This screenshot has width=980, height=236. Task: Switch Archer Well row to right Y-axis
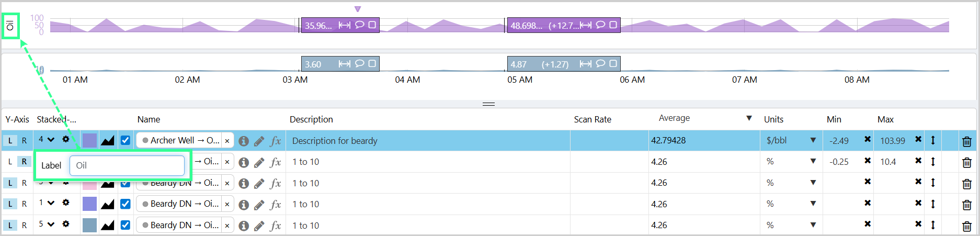click(x=24, y=141)
